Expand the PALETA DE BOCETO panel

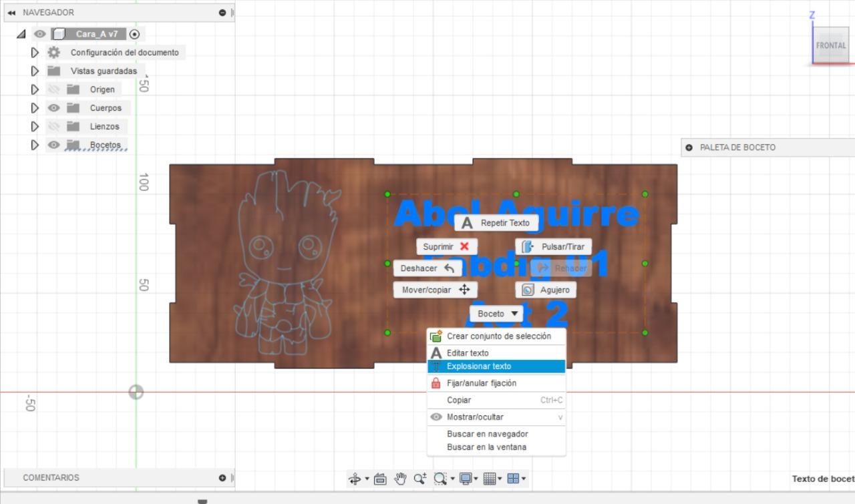[x=689, y=148]
